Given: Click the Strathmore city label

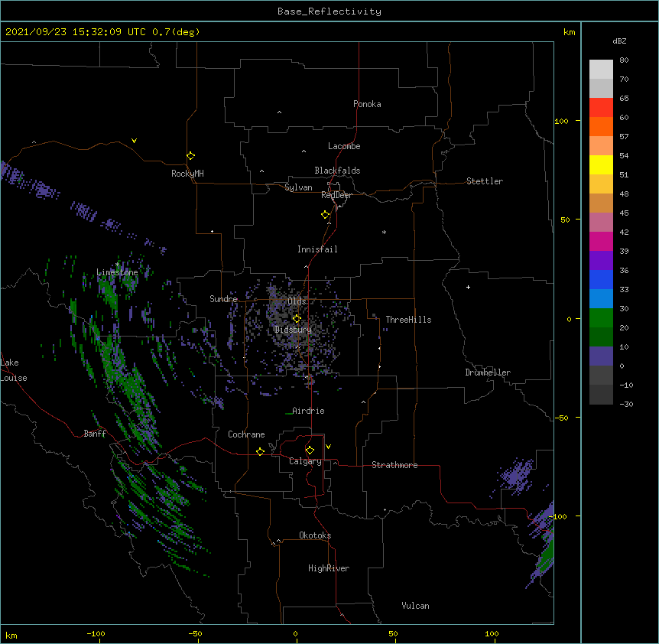Looking at the screenshot, I should [x=394, y=465].
